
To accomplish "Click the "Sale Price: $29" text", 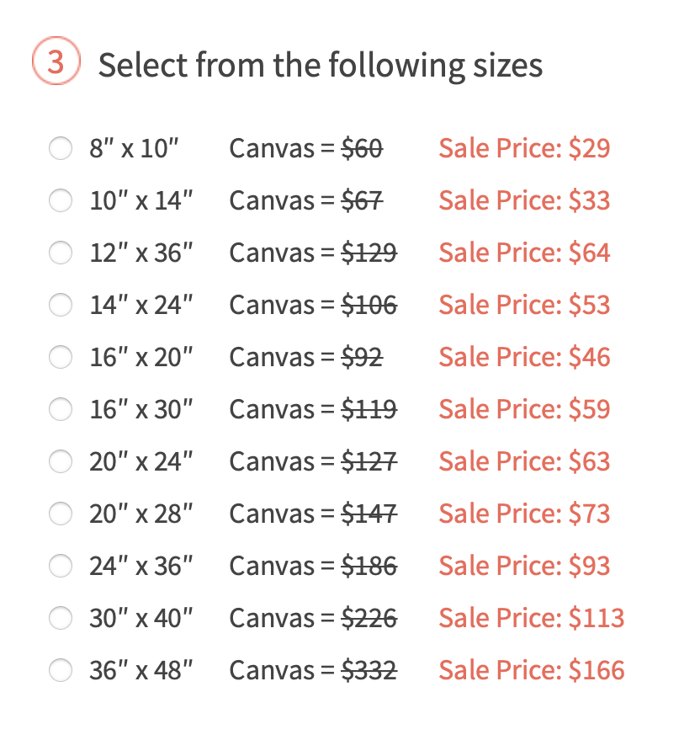I will coord(524,149).
